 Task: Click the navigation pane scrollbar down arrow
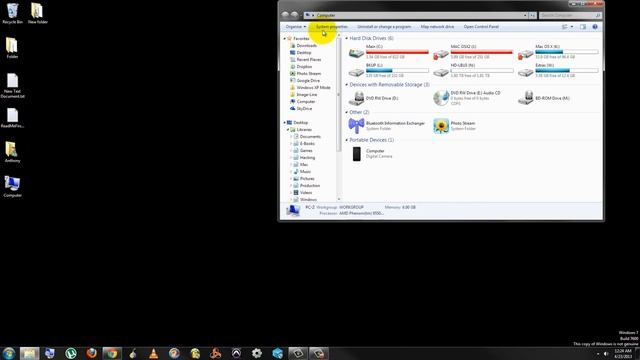(339, 199)
